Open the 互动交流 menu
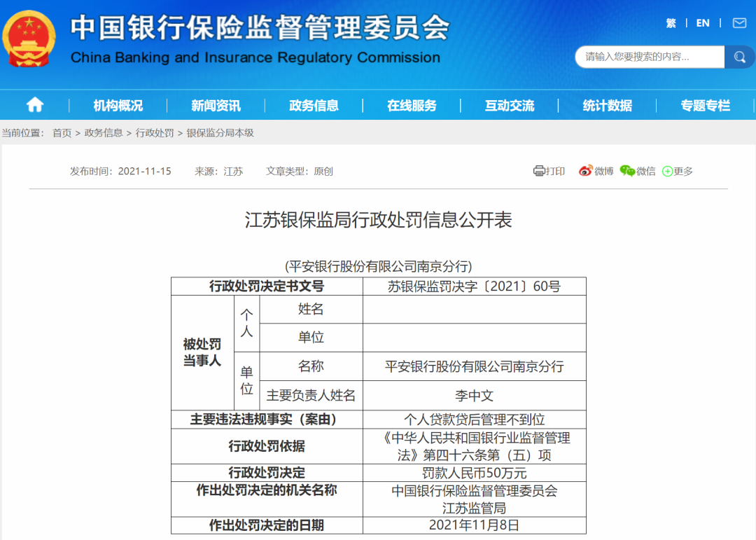This screenshot has height=540, width=756. click(x=510, y=104)
